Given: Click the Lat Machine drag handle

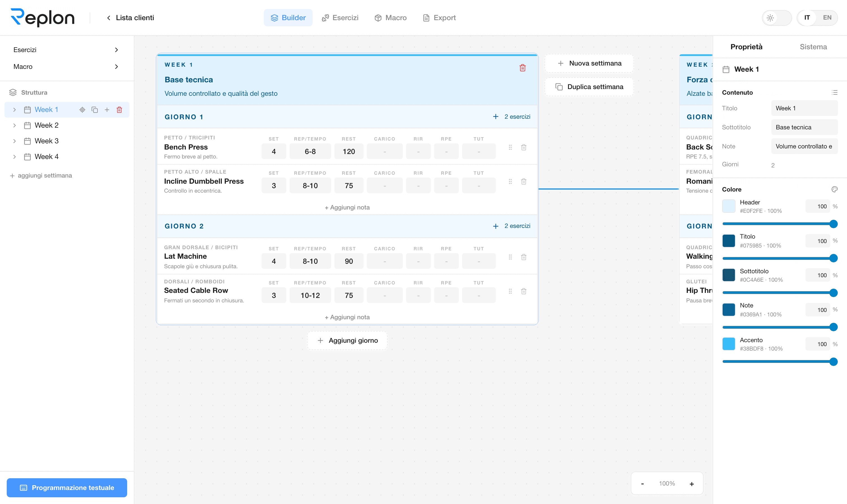Looking at the screenshot, I should pyautogui.click(x=510, y=257).
